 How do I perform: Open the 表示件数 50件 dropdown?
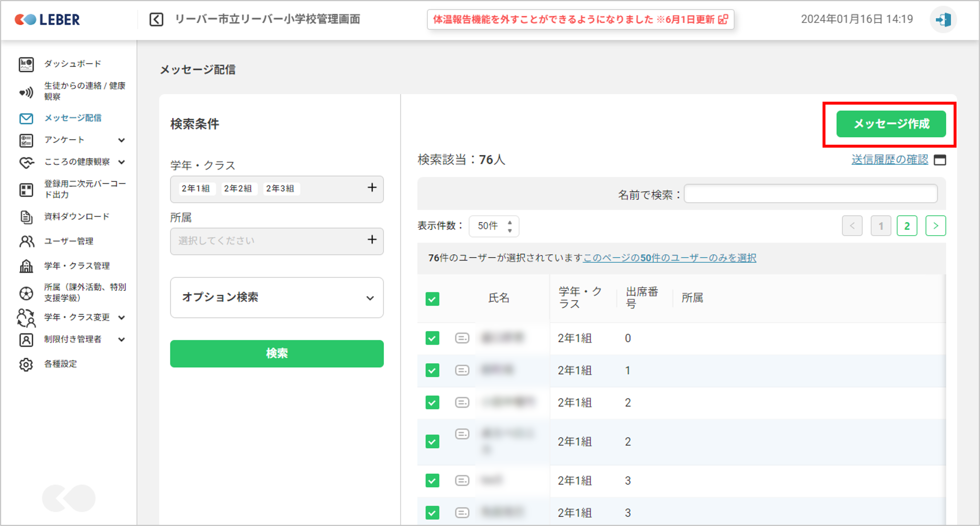coord(493,226)
